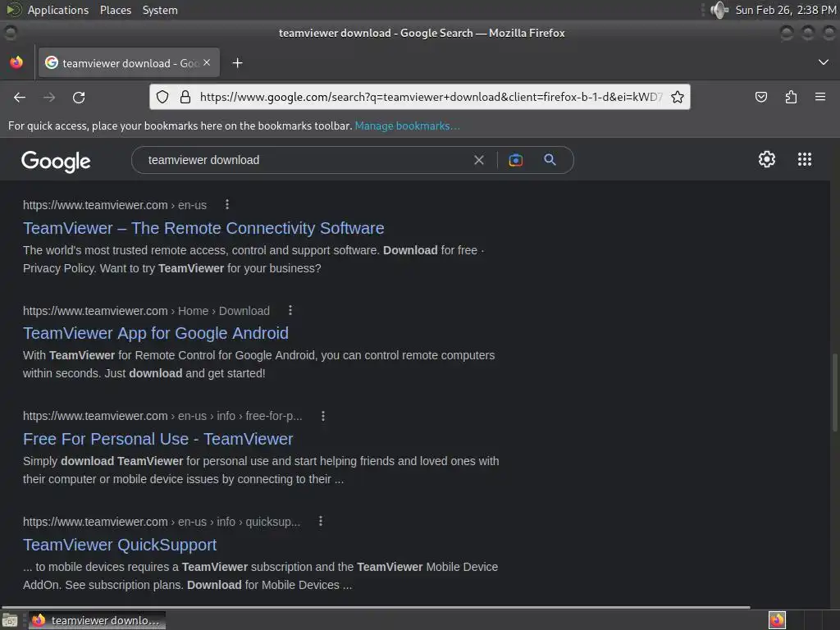Open a new tab with plus button
This screenshot has width=840, height=630.
237,63
